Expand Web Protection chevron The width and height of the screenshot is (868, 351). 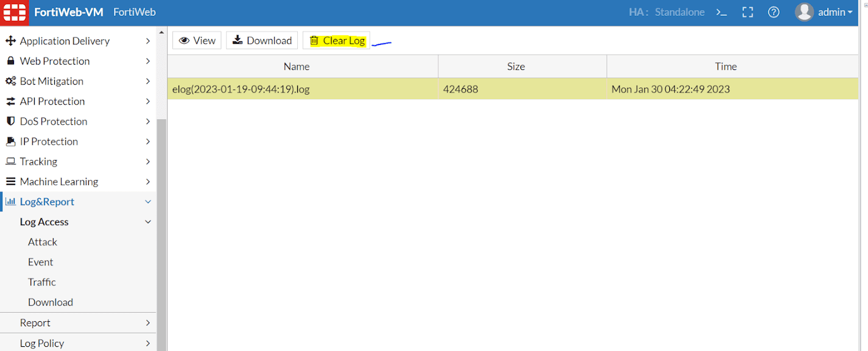coord(148,61)
